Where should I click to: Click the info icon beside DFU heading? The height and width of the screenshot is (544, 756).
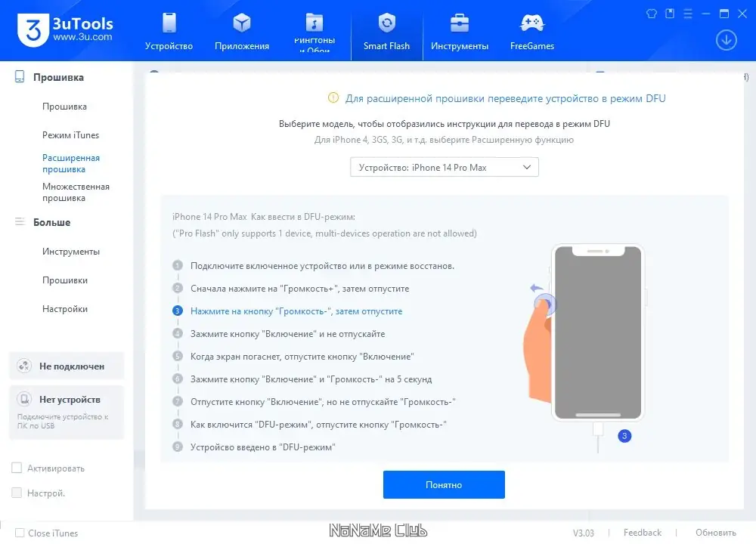(x=333, y=97)
